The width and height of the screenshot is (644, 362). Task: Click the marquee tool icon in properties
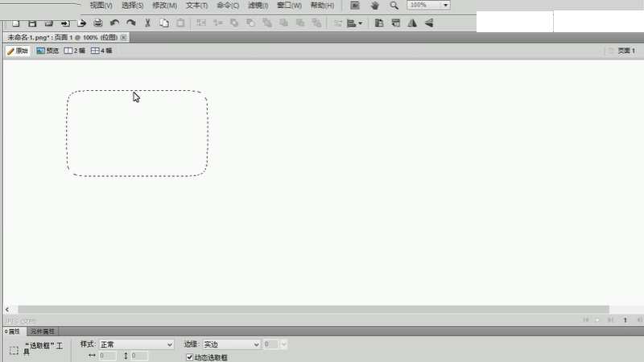point(14,351)
